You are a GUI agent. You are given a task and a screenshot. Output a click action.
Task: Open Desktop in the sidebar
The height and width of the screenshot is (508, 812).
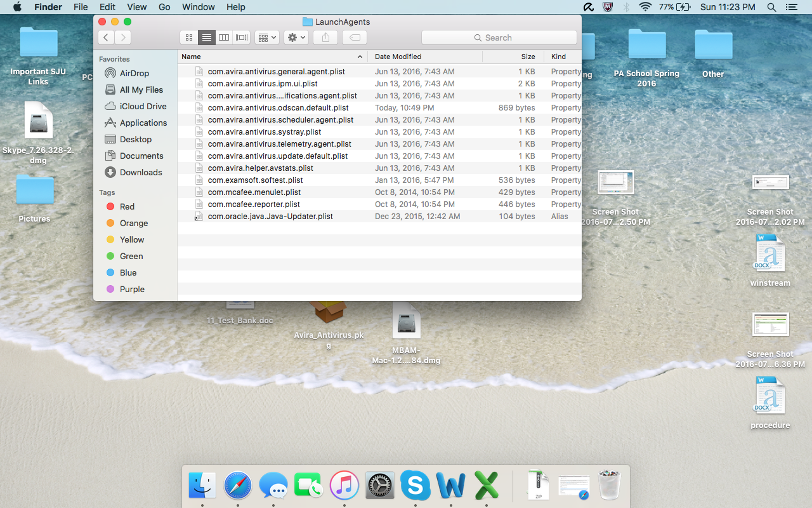point(127,139)
